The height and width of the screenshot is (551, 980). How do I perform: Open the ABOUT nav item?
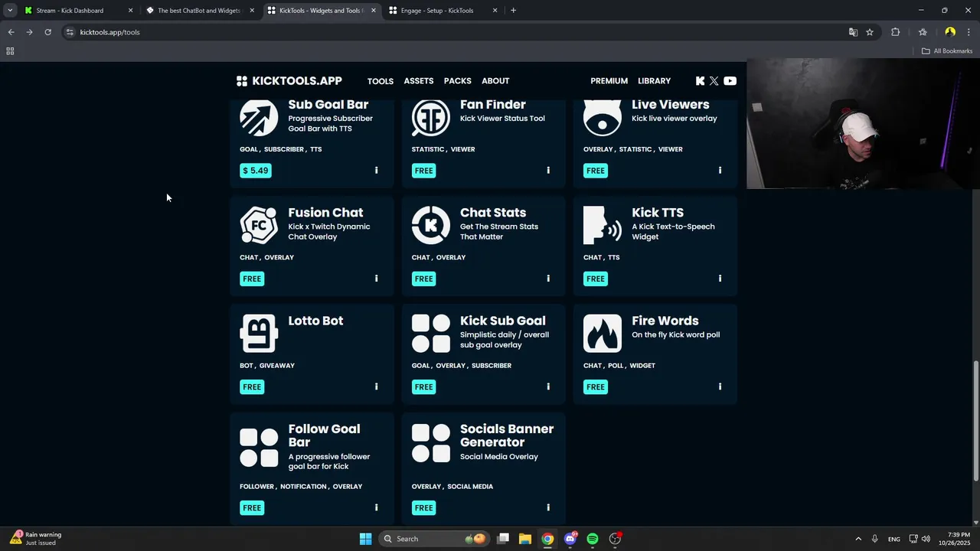coord(495,81)
